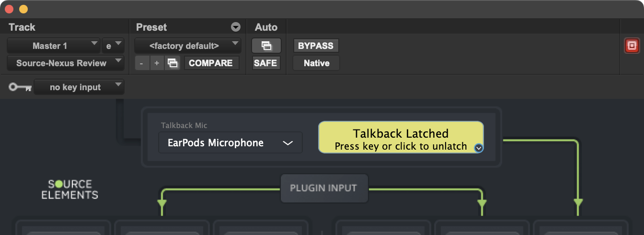Click the red target mode button
The image size is (644, 235).
coord(632,46)
